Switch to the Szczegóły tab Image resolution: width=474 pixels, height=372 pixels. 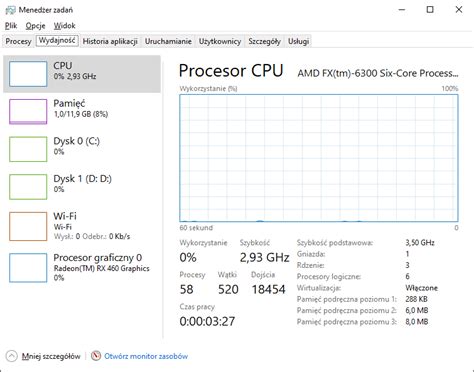click(x=264, y=41)
